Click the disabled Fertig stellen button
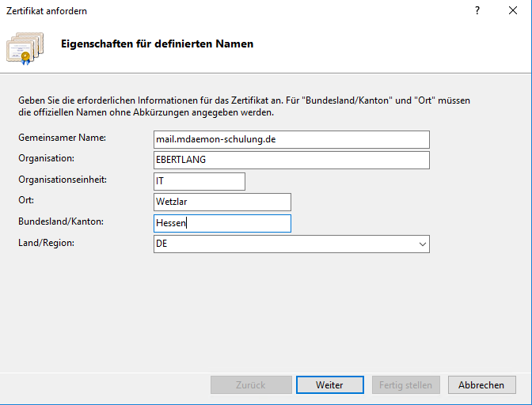This screenshot has width=532, height=405. point(406,385)
